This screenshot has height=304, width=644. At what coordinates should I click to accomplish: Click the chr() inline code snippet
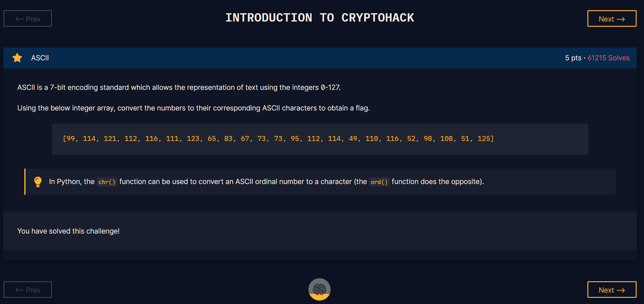coord(107,182)
